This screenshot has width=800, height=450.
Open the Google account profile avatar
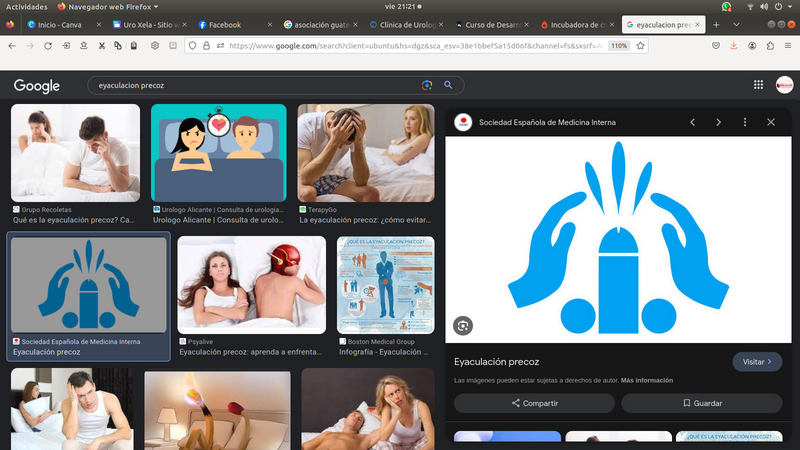click(x=784, y=86)
